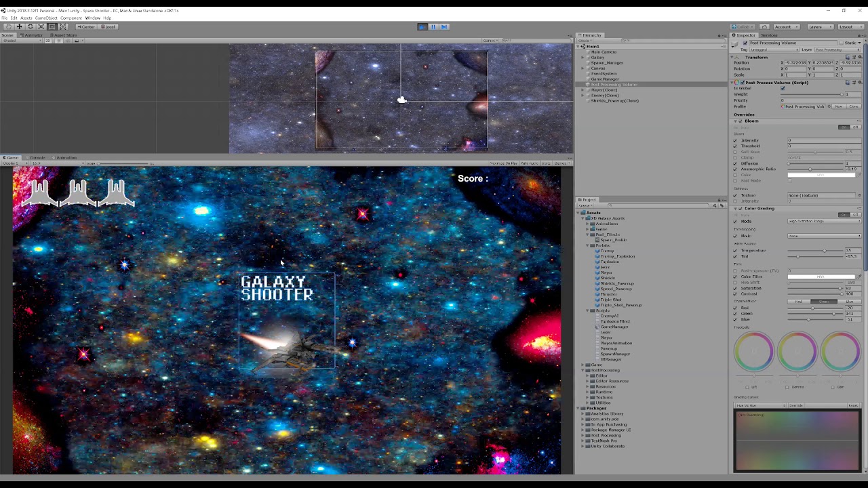Screen dimensions: 868x488
Task: Expand the Canvas object in Hierarchy
Action: [583, 68]
